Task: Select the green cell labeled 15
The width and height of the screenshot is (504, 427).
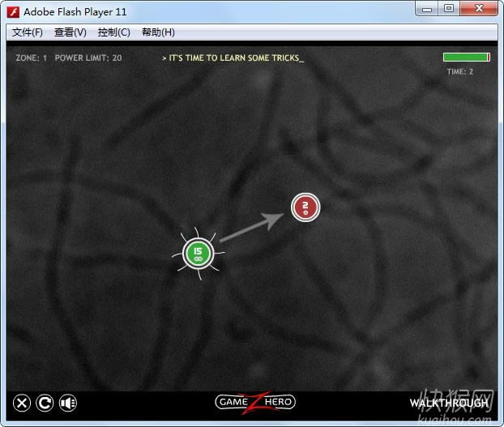Action: coord(198,254)
